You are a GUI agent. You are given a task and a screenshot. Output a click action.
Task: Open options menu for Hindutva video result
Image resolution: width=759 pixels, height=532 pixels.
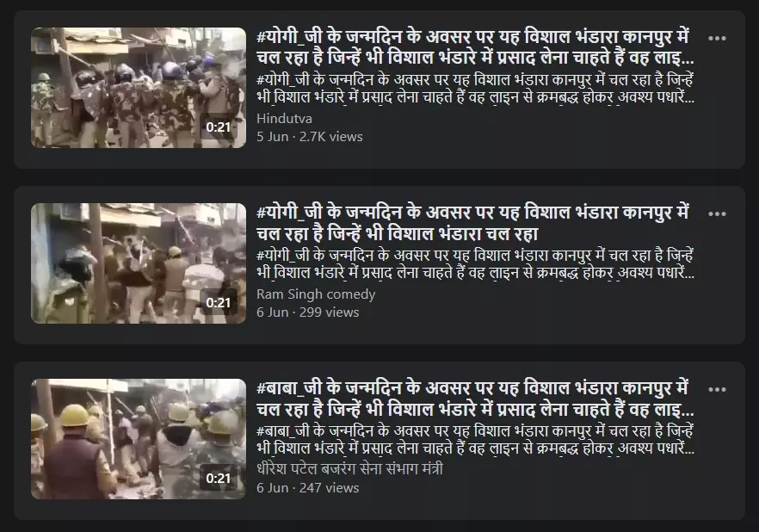click(716, 38)
